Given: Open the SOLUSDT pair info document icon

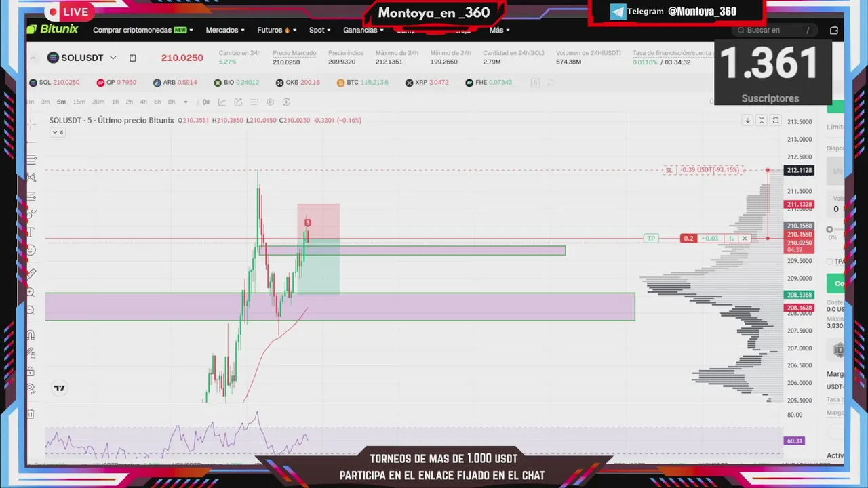Looking at the screenshot, I should point(132,58).
